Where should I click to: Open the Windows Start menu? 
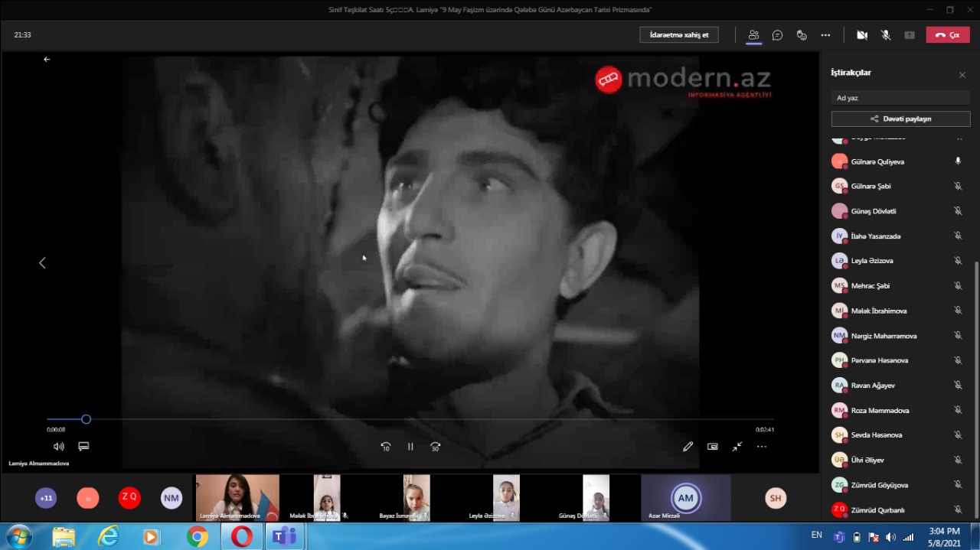[x=18, y=536]
